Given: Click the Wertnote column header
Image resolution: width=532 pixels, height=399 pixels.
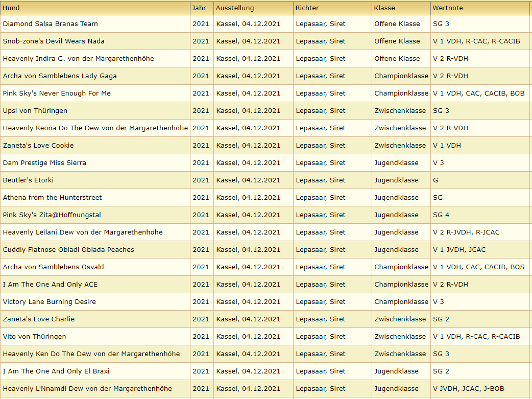Looking at the screenshot, I should tap(480, 8).
